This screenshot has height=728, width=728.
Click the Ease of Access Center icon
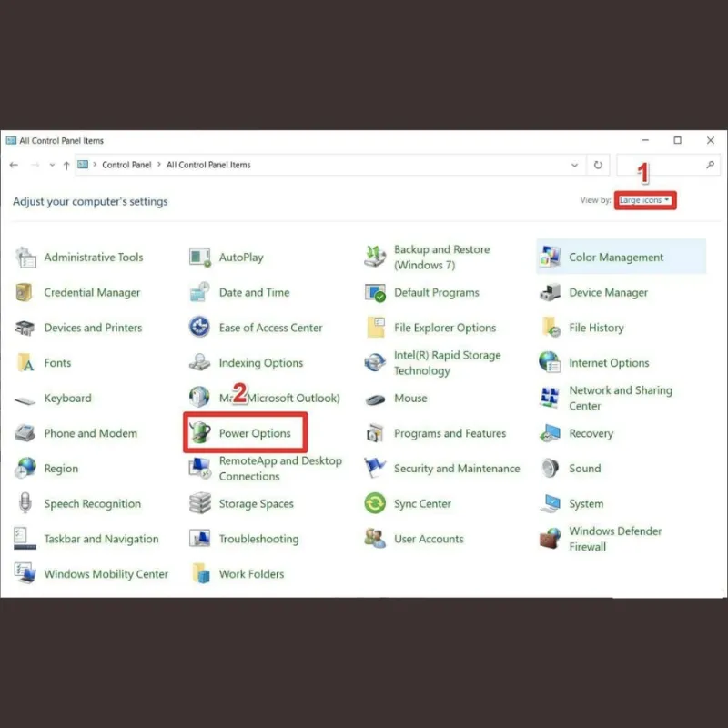200,328
